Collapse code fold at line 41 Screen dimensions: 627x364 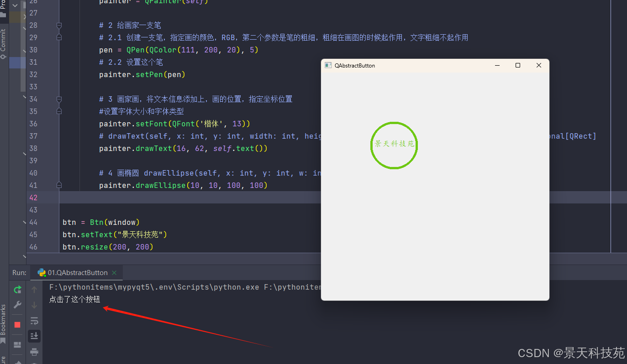pos(59,185)
